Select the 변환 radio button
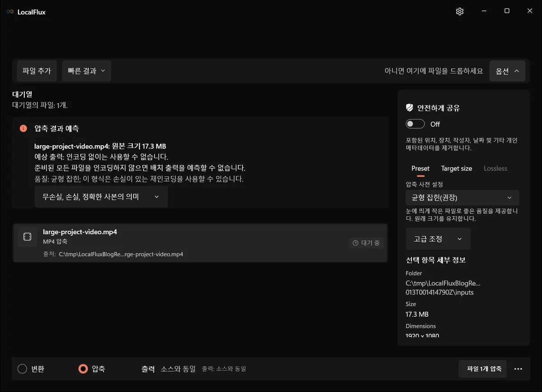Image resolution: width=542 pixels, height=392 pixels. pos(22,369)
